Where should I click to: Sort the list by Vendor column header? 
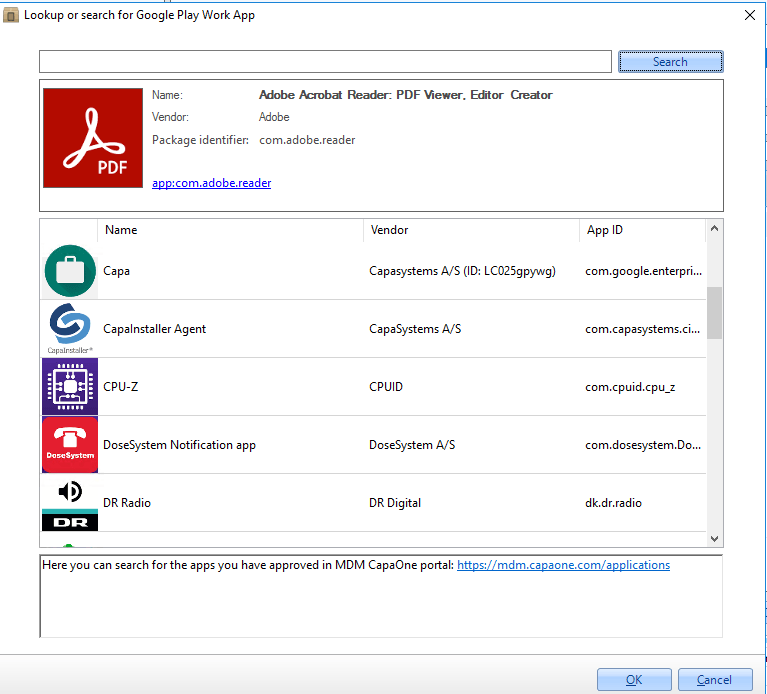(x=471, y=230)
